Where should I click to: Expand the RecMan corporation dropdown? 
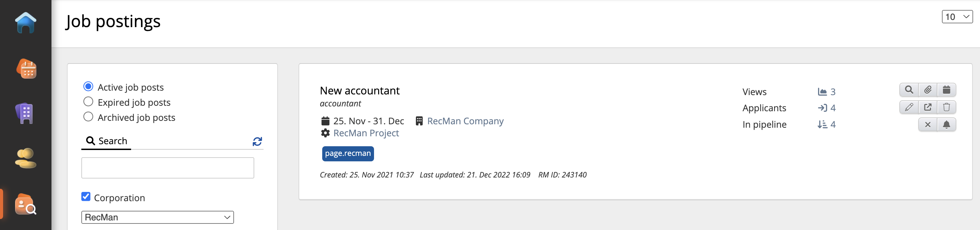point(157,217)
